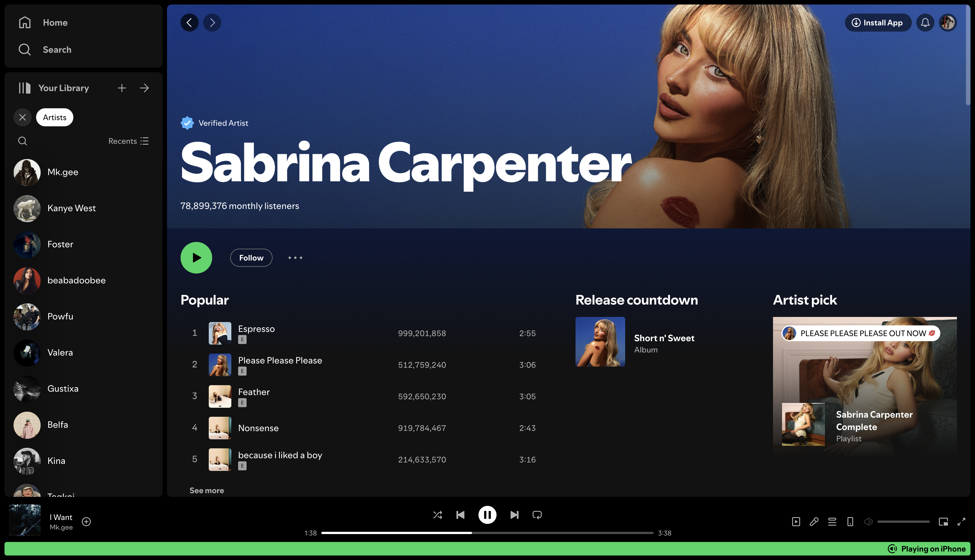
Task: Click Sabrina Carpenter Complete playlist thumbnail
Action: (803, 424)
